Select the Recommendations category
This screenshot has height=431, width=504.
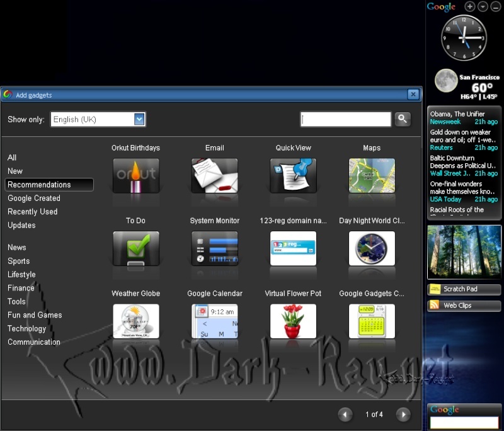click(x=49, y=185)
